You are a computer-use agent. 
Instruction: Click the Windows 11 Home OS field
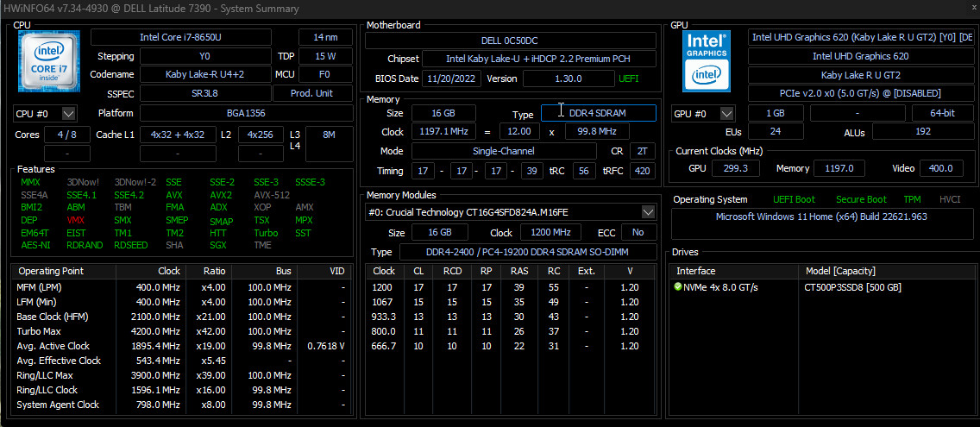coord(821,217)
